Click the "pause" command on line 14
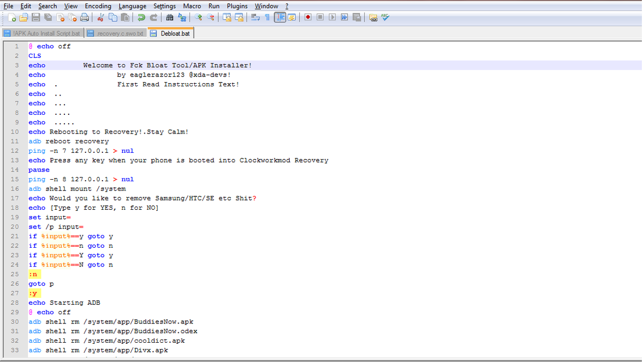644x362 pixels. point(39,170)
